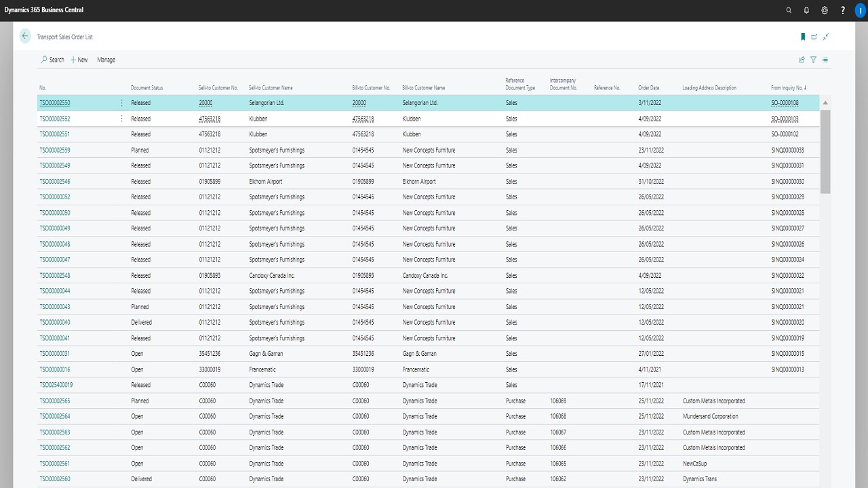Click the Dynamics 365 Business Central title
Image resolution: width=868 pixels, height=488 pixels.
click(44, 10)
